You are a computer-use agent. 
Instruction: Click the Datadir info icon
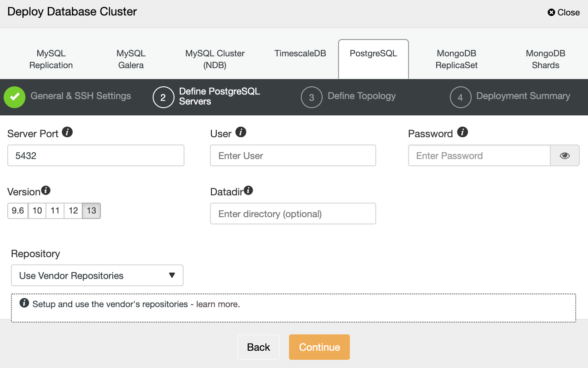pos(248,190)
